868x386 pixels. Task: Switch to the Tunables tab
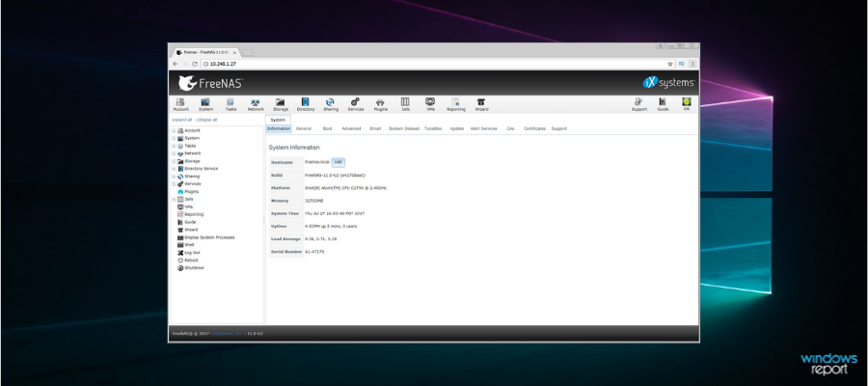pos(433,128)
